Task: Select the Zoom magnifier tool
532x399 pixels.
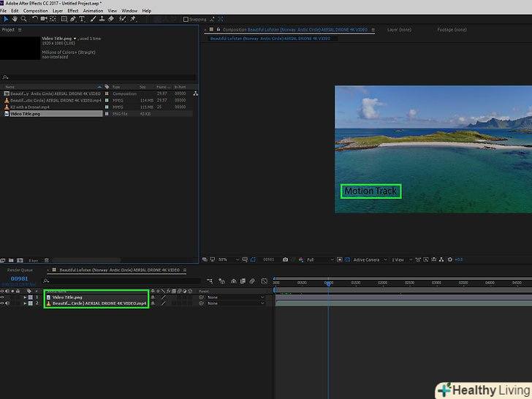Action: [24, 19]
